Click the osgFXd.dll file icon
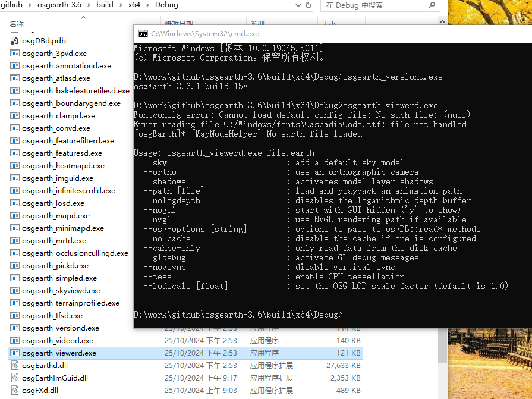Image resolution: width=532 pixels, height=399 pixels. pyautogui.click(x=14, y=390)
